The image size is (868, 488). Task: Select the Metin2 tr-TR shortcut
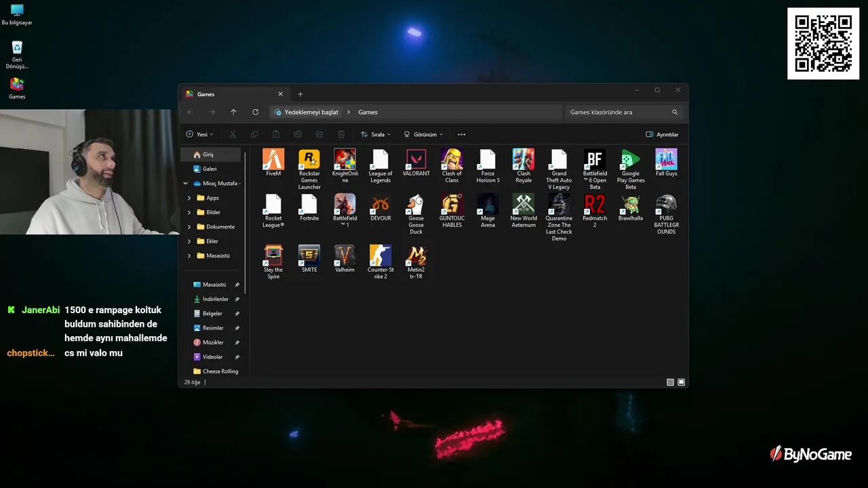pos(416,262)
